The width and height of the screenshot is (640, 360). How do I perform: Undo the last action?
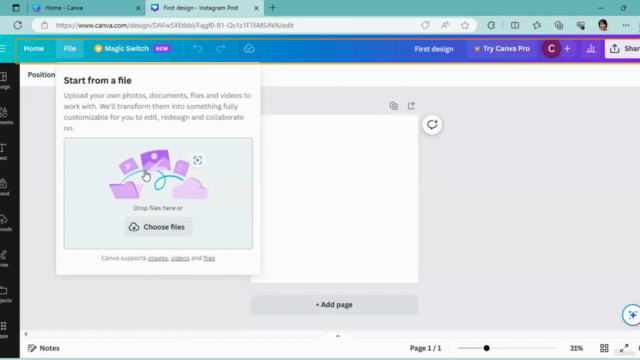(198, 49)
